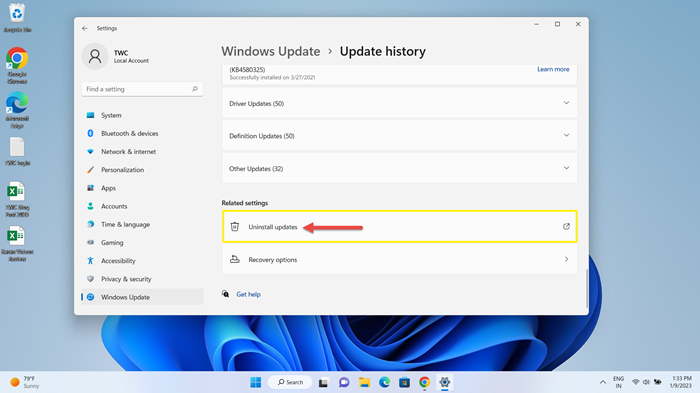Viewport: 700px width, 393px height.
Task: Open the Windows Start menu
Action: [256, 382]
